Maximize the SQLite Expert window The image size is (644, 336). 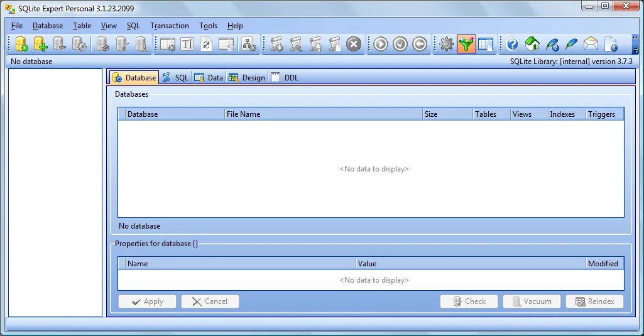tap(605, 6)
